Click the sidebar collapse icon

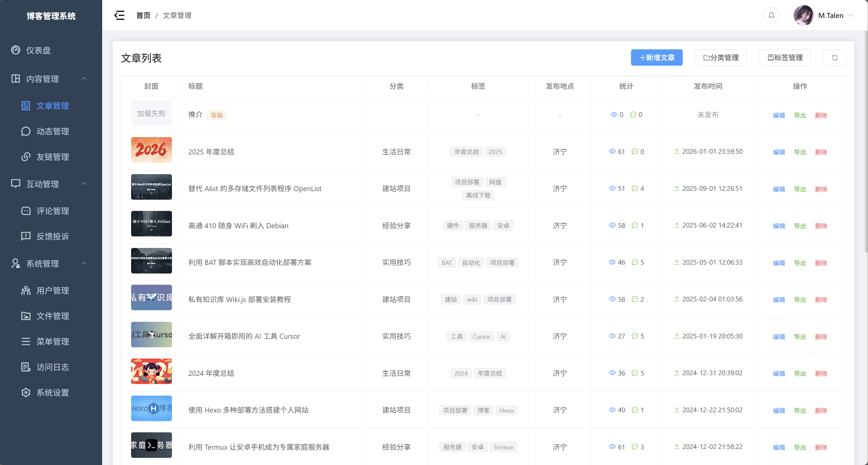click(x=119, y=15)
